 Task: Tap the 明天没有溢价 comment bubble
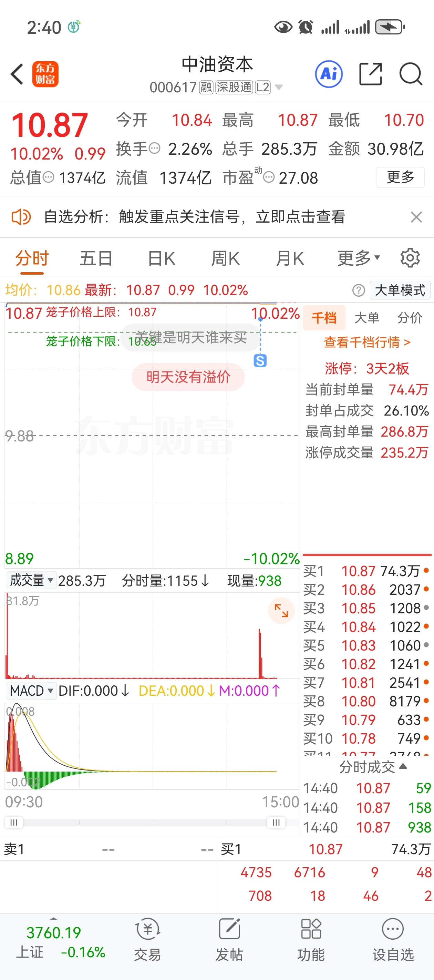pyautogui.click(x=188, y=377)
